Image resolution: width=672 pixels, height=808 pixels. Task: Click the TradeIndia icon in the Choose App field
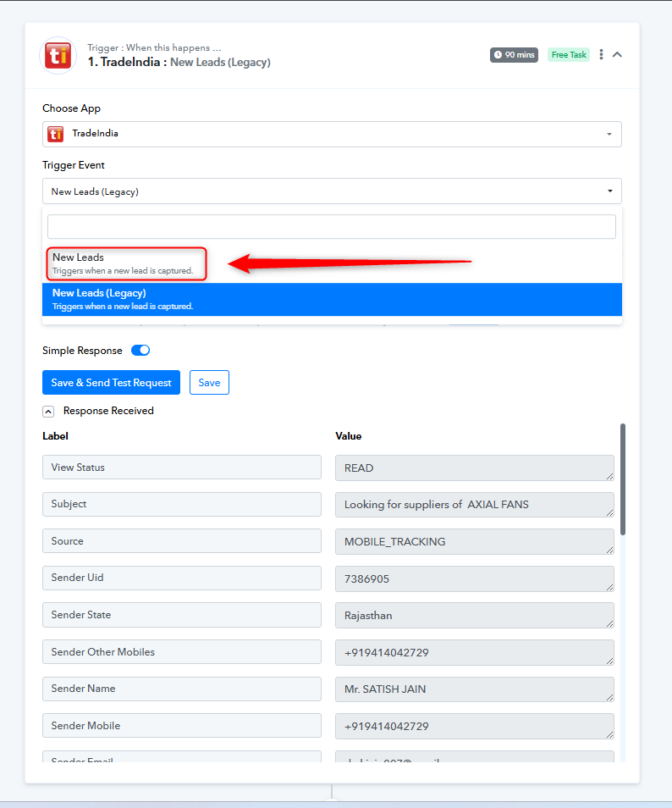pos(56,134)
